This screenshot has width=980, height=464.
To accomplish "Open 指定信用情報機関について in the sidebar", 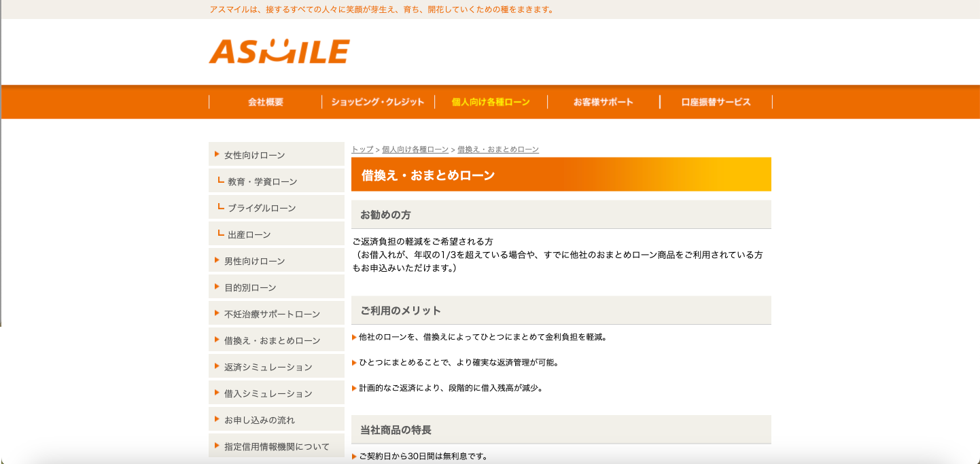I will point(275,445).
